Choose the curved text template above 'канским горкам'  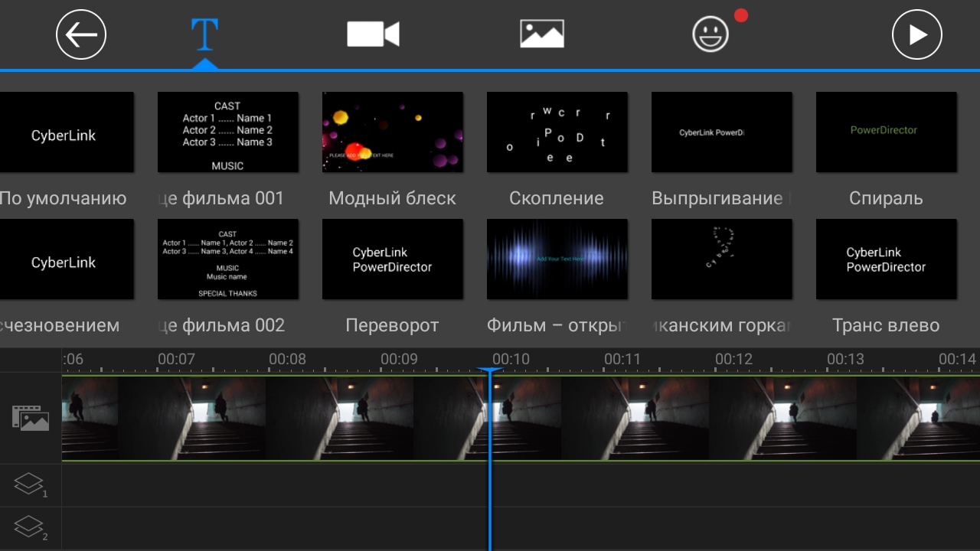[x=721, y=259]
